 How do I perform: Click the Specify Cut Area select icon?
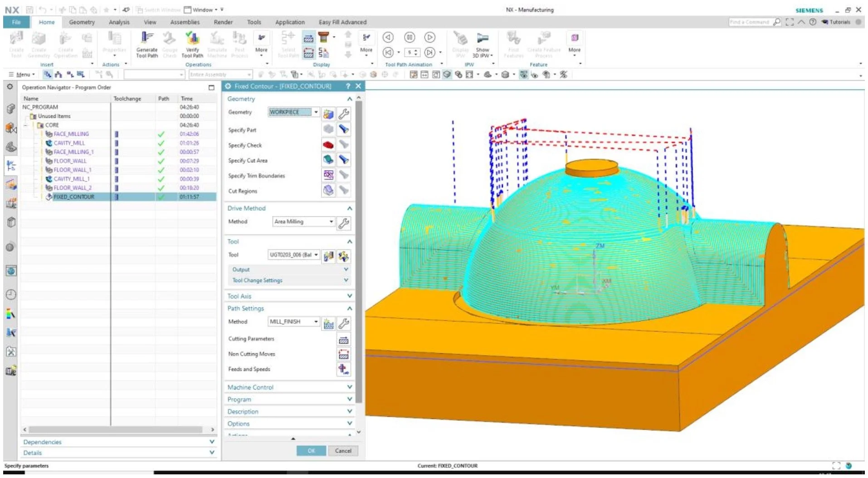click(x=328, y=160)
